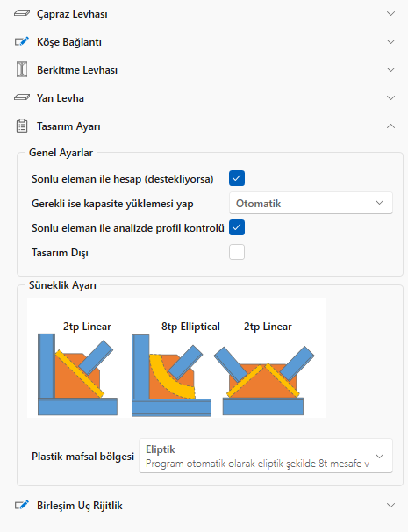The height and width of the screenshot is (532, 408).
Task: Click the Birleşim Uç Rijitlik label
Action: (x=80, y=506)
